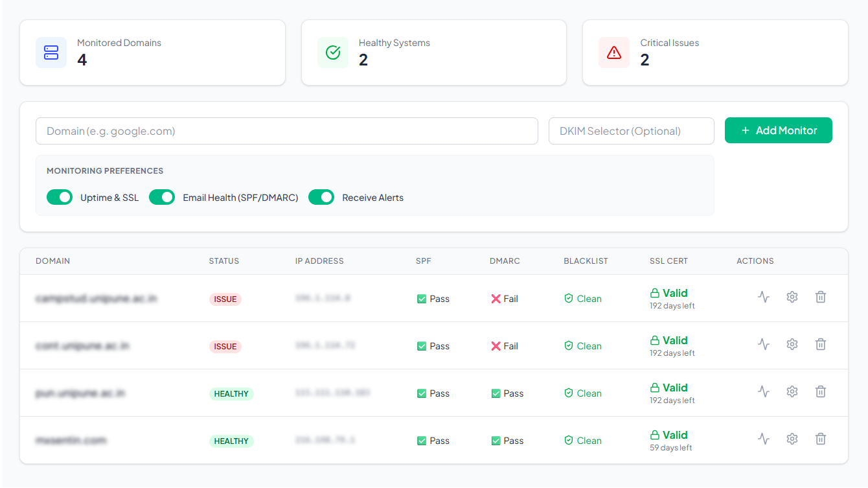Click the Monitored Domains server icon

click(51, 52)
